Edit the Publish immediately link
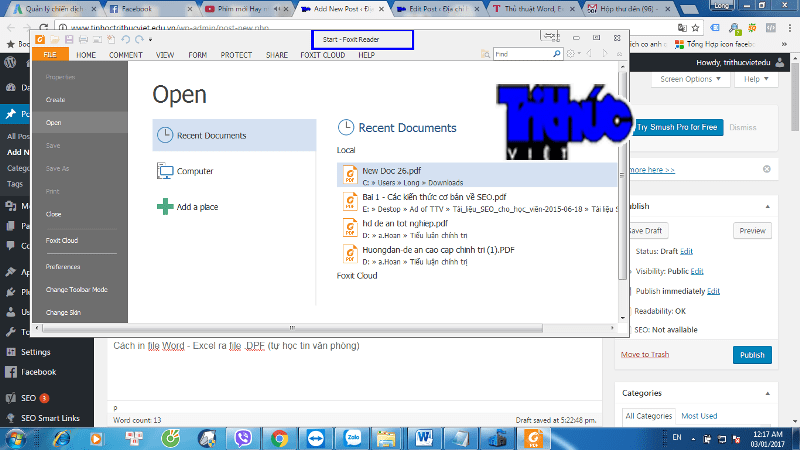The width and height of the screenshot is (800, 450). coord(713,291)
